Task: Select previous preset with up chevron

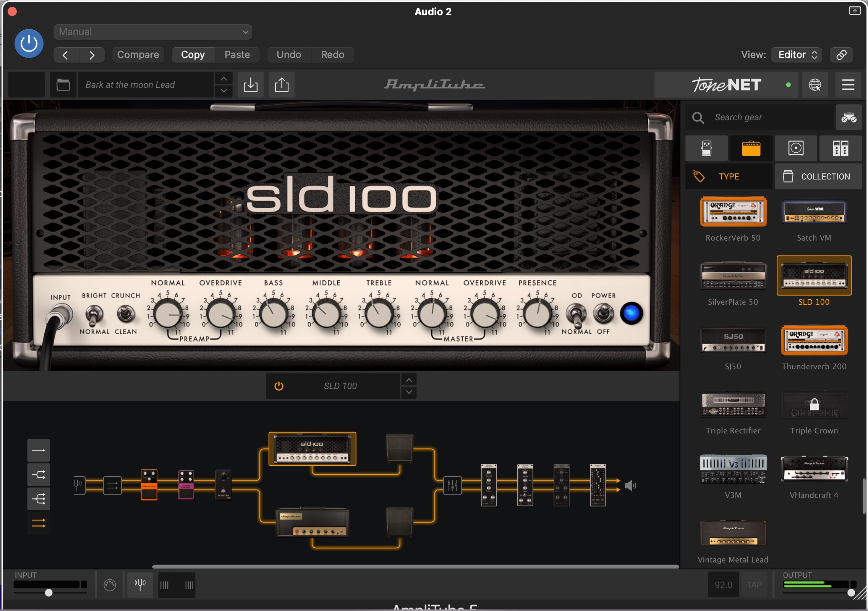Action: coord(224,79)
